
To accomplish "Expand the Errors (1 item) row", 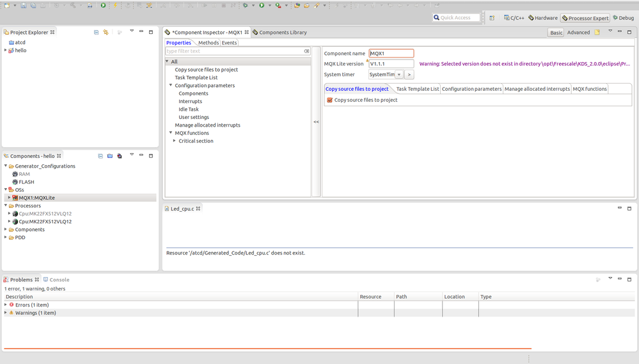I will (6, 305).
